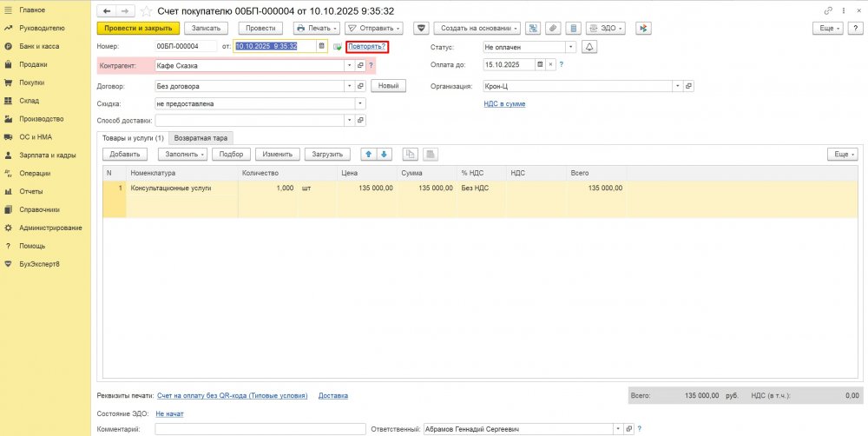Open the Способ доставки item with the open icon
This screenshot has height=436, width=868.
(x=360, y=120)
